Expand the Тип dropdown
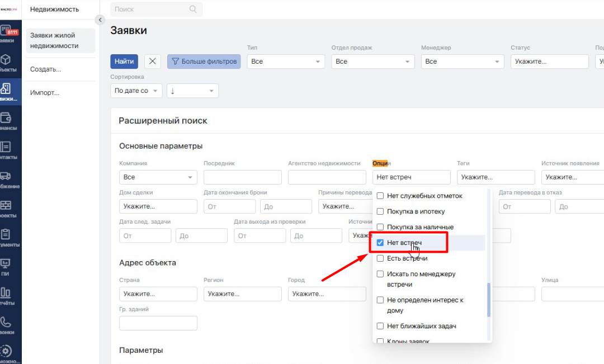Image resolution: width=604 pixels, height=364 pixels. pyautogui.click(x=286, y=62)
